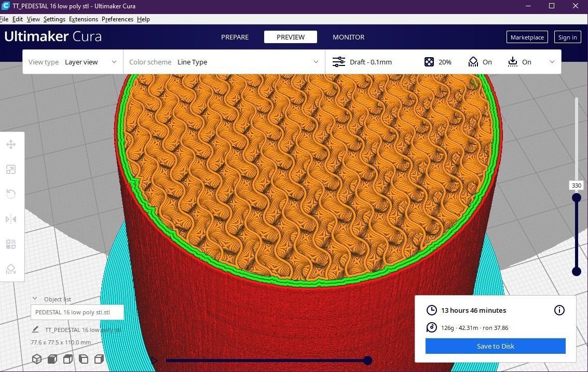Click the lower layer slider handle

577,271
